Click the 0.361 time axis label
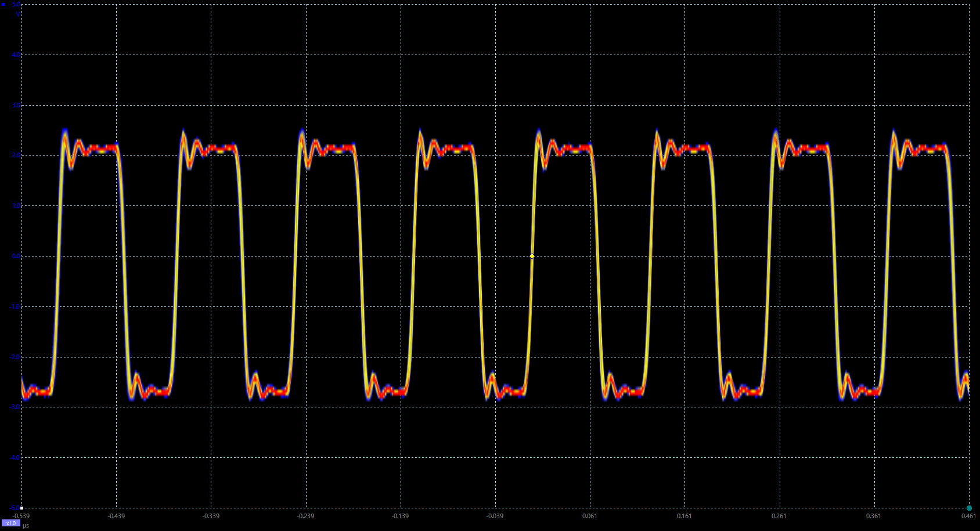Viewport: 980px width, 531px height. [873, 516]
